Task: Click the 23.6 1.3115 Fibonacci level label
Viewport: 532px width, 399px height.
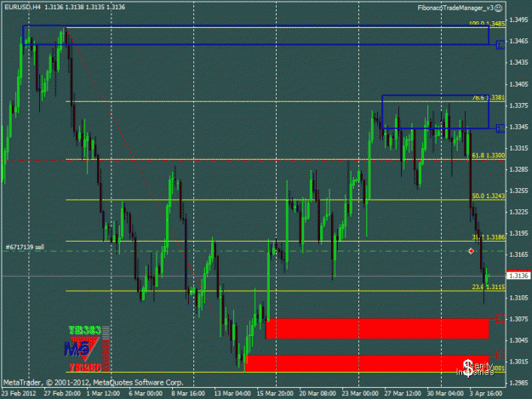Action: (489, 287)
